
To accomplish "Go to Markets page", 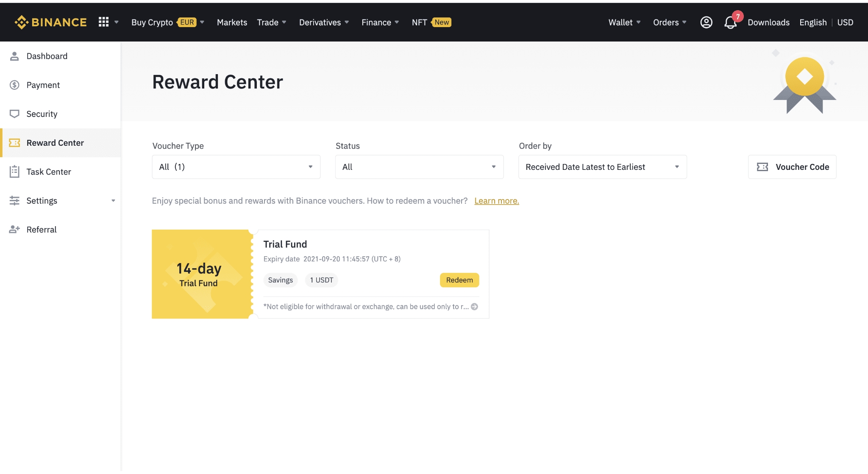I will tap(232, 22).
